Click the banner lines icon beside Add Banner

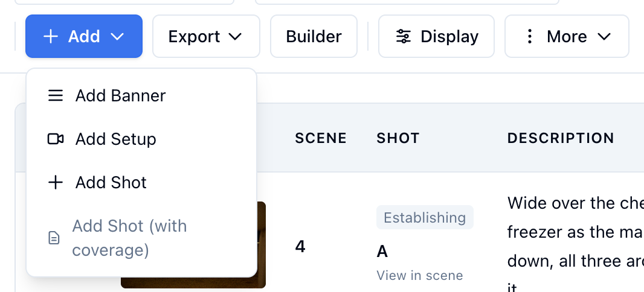tap(56, 95)
